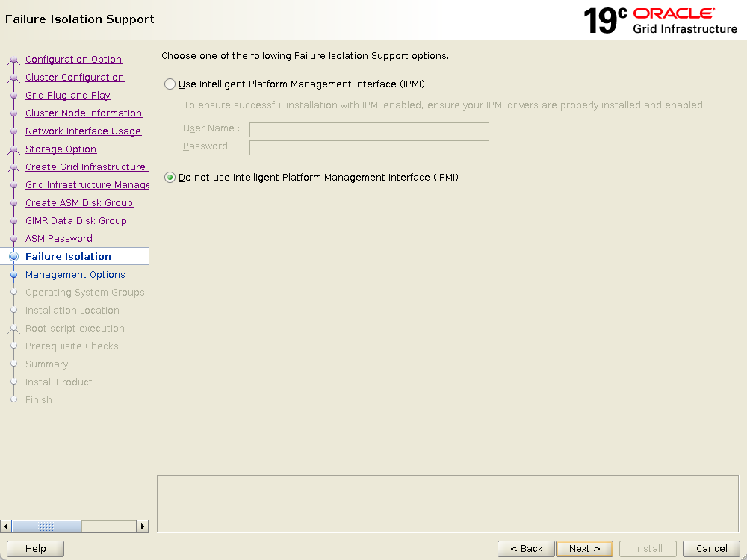This screenshot has width=747, height=560.
Task: Jump to GIMR Data Disk Group step
Action: tap(75, 221)
